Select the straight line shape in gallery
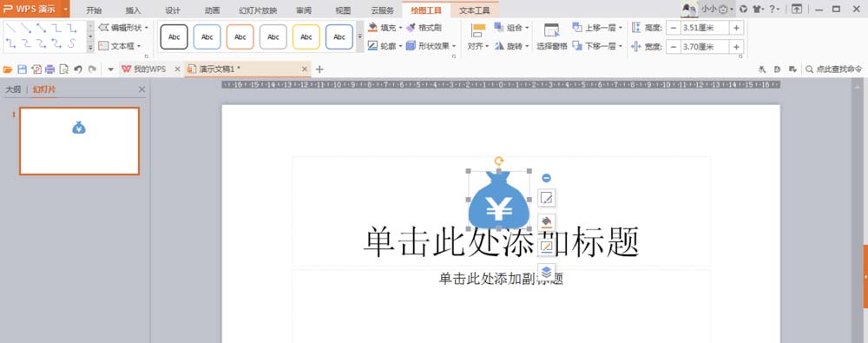 click(x=10, y=28)
